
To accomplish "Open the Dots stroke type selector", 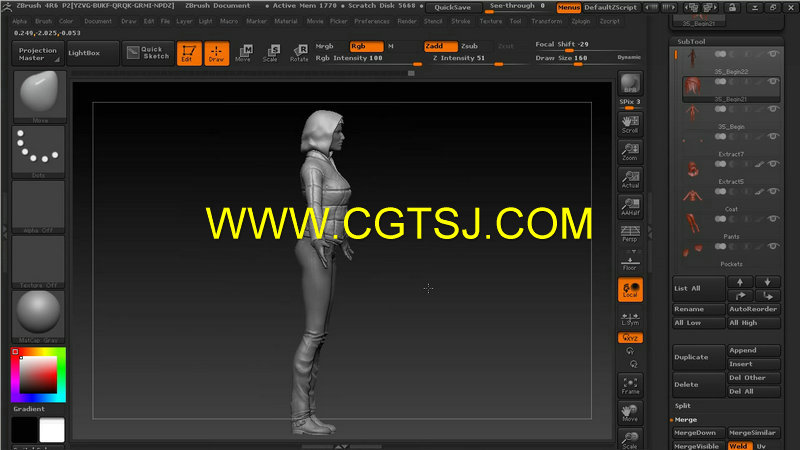I will (x=39, y=152).
